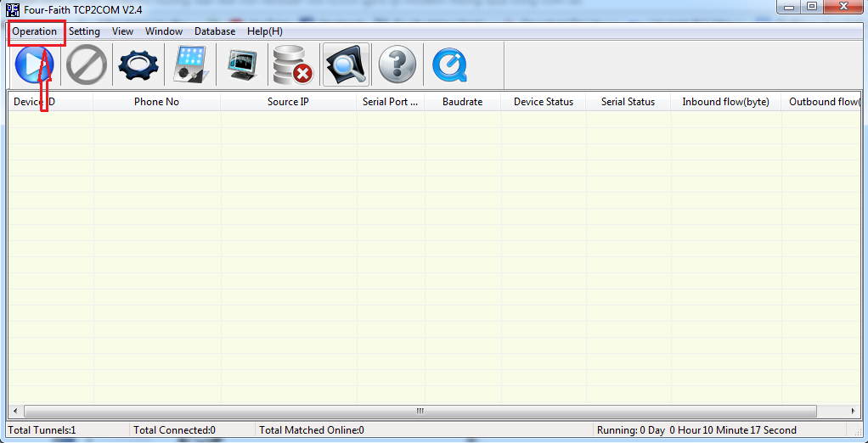Click database delete icon with red X
This screenshot has height=443, width=868.
[x=293, y=65]
